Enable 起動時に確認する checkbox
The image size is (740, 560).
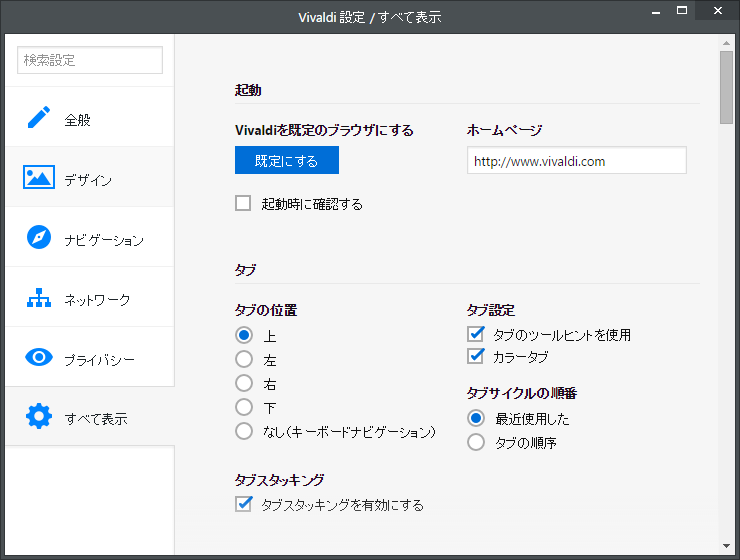coord(243,203)
